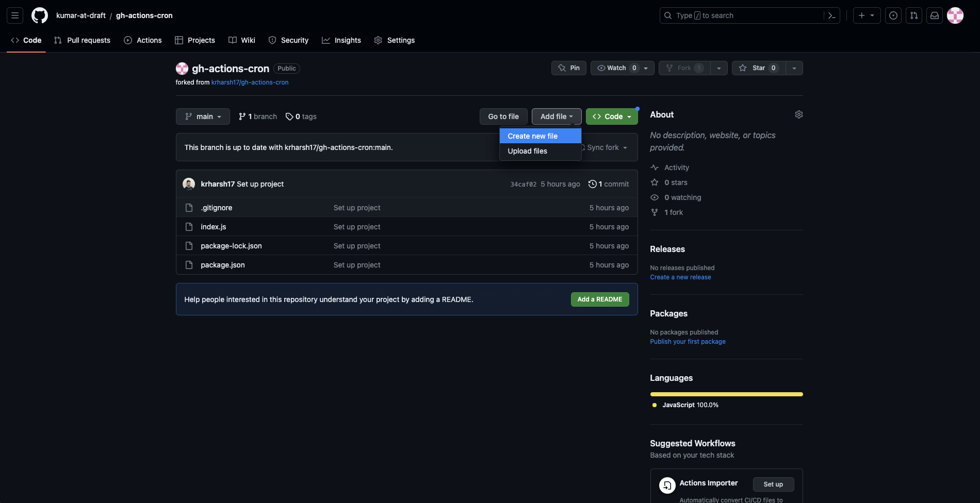Focus the Type to search field
This screenshot has width=980, height=503.
click(x=743, y=15)
